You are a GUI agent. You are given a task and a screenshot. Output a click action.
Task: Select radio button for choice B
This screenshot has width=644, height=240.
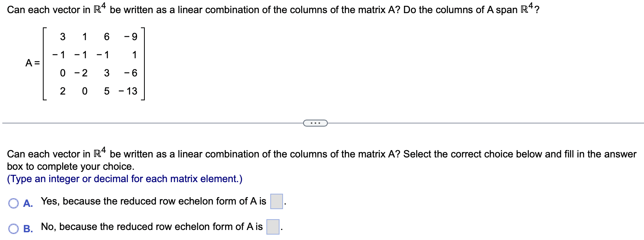(14, 228)
